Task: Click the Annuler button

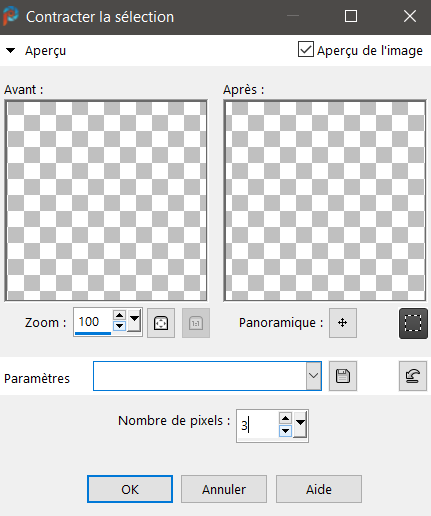Action: [224, 489]
